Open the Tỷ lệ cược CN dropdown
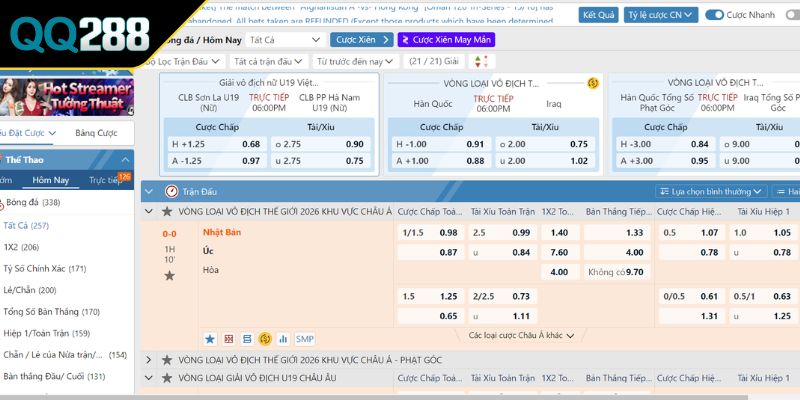Screen dimensions: 800x400 [659, 15]
